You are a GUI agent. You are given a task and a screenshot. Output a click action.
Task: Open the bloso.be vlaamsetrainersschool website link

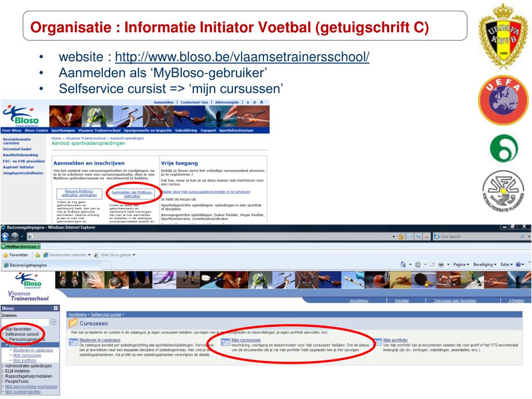242,57
